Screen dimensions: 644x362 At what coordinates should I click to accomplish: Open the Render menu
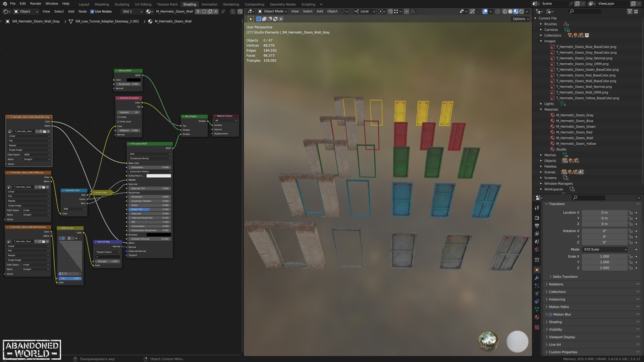click(x=36, y=4)
